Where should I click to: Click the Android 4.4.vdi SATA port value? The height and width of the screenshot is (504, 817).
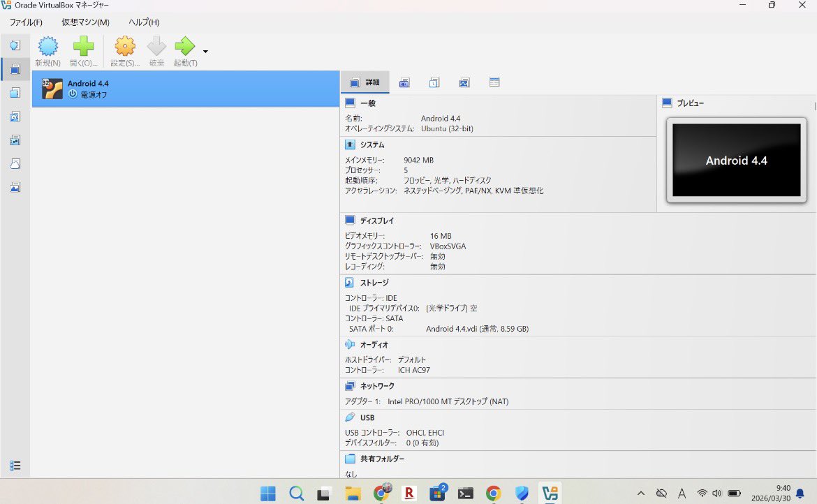[x=477, y=329]
